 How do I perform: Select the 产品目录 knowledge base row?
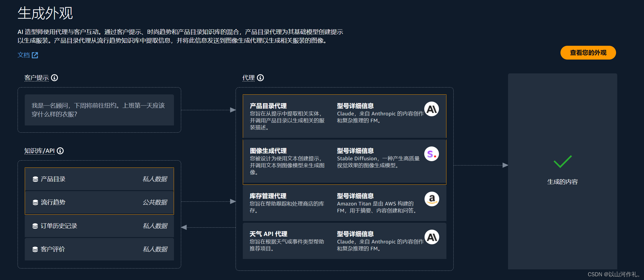tap(99, 179)
